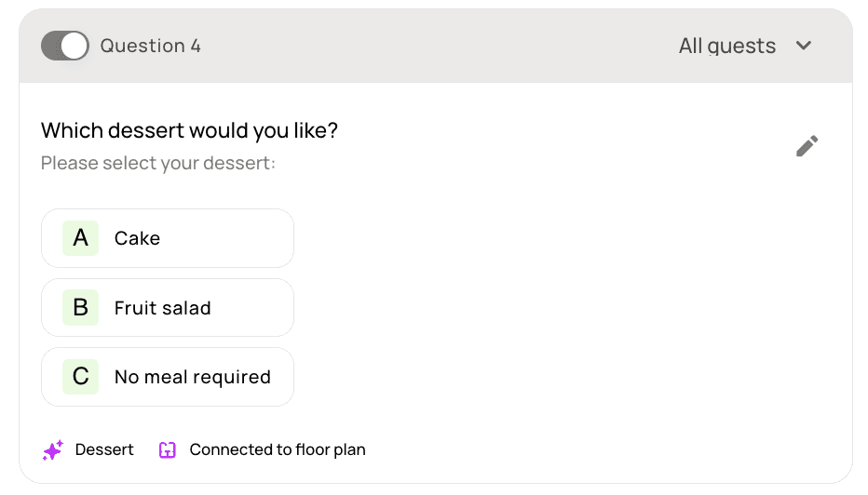Screen dimensions: 868x495
Task: Click the purple floor plan icon
Action: click(x=168, y=450)
